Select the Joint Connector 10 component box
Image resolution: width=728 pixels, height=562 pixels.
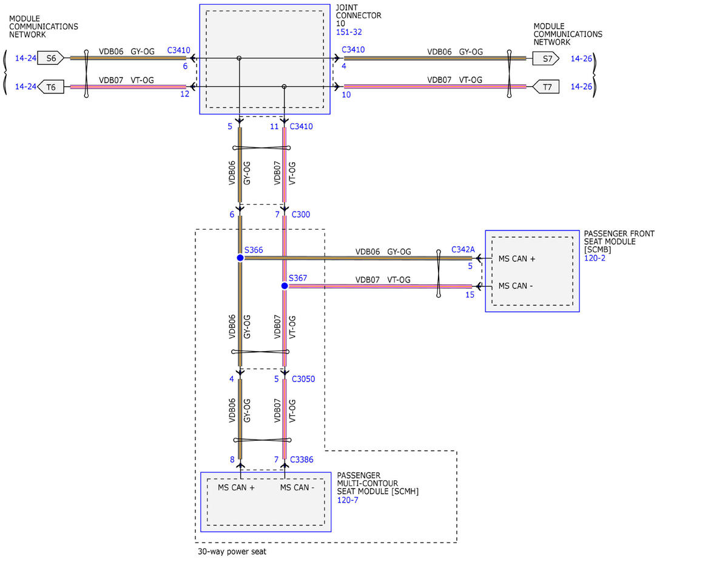click(265, 59)
